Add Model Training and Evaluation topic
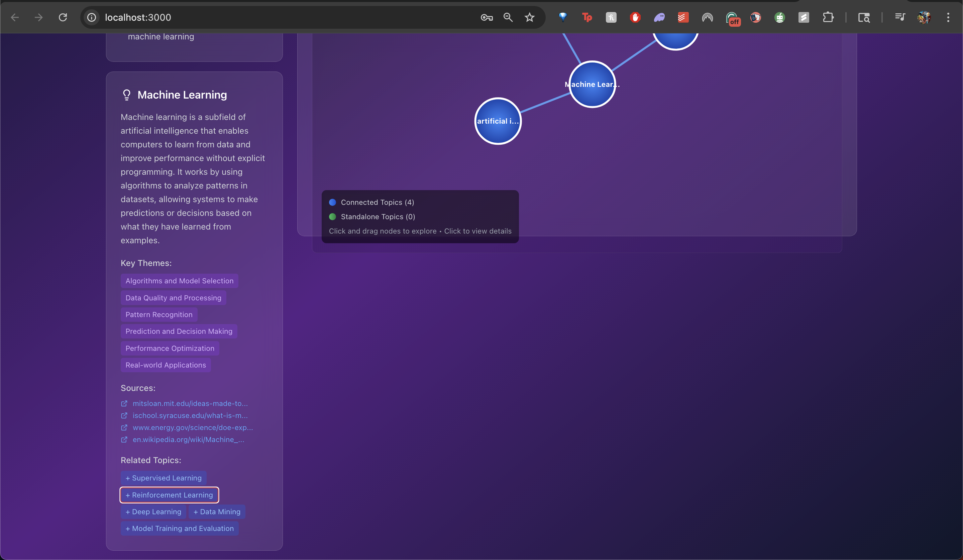The image size is (963, 560). pos(180,528)
